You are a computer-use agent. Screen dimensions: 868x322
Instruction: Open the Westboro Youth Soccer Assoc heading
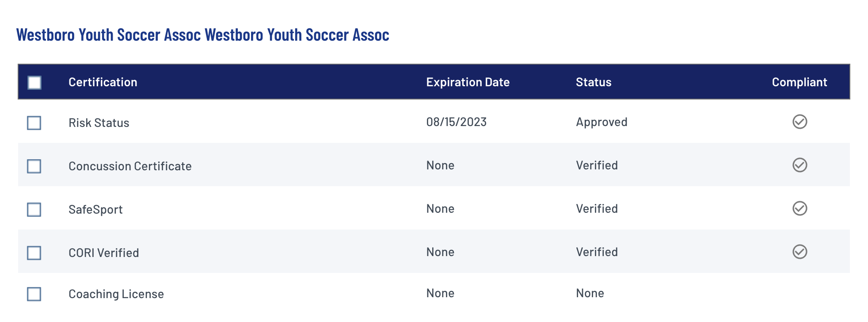click(x=203, y=35)
